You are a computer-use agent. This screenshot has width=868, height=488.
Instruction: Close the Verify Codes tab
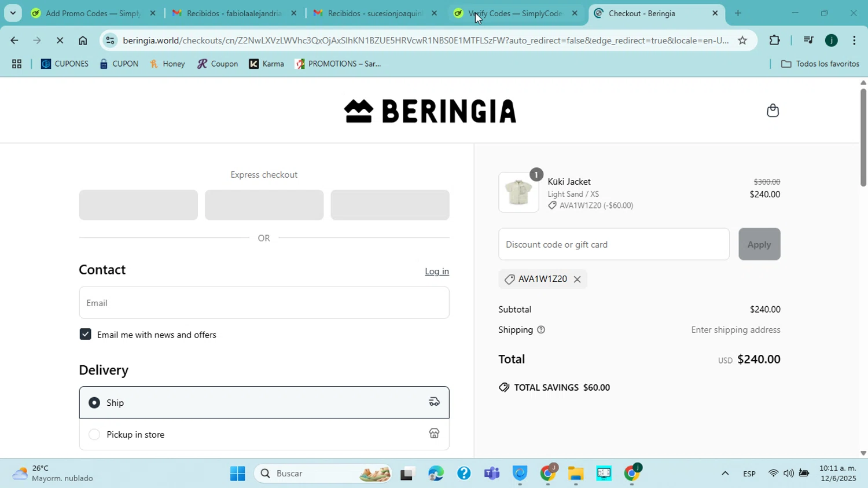click(x=575, y=13)
